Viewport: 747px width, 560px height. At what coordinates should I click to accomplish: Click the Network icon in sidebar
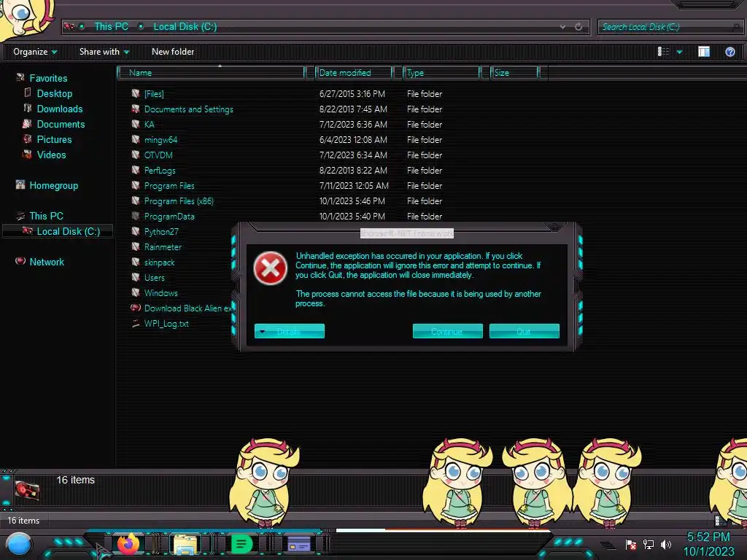(20, 262)
